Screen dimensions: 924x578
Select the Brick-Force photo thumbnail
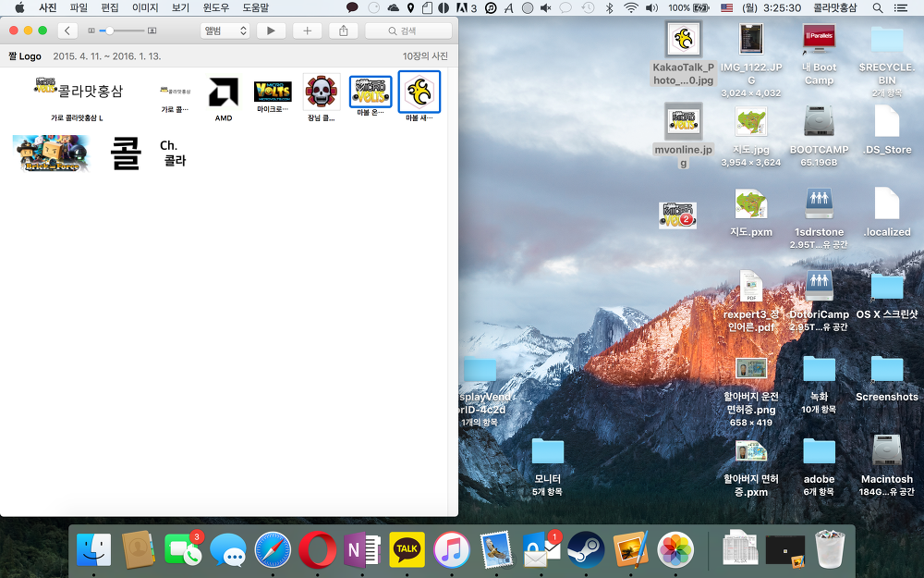coord(51,153)
